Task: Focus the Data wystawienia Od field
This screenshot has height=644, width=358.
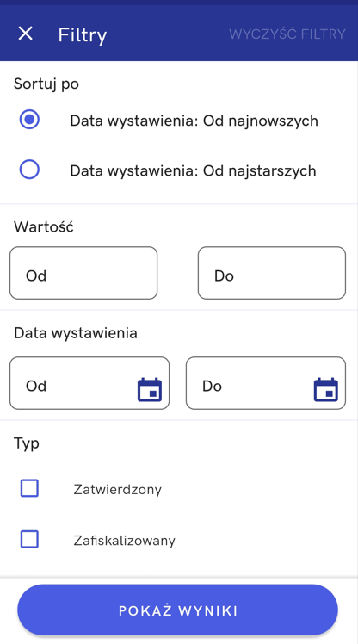Action: [x=89, y=383]
